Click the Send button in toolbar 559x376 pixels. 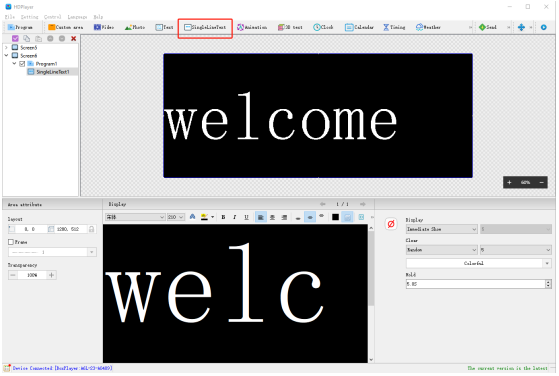coord(488,27)
